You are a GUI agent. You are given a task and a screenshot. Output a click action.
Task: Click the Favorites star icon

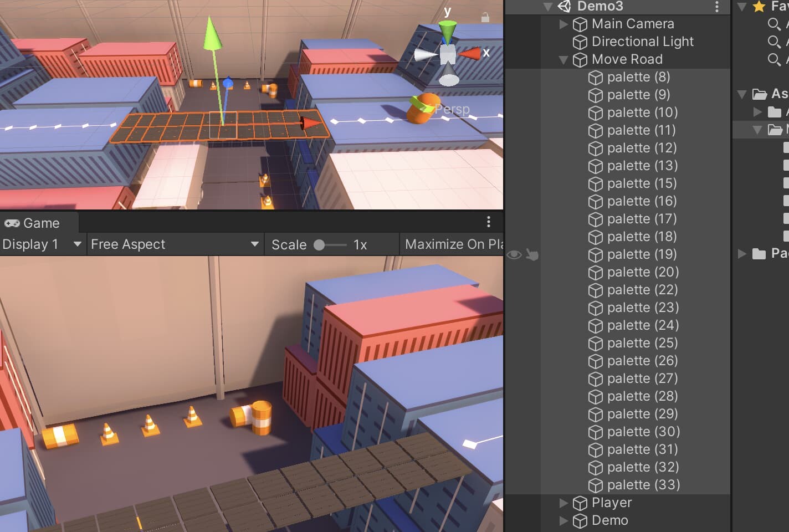click(759, 7)
